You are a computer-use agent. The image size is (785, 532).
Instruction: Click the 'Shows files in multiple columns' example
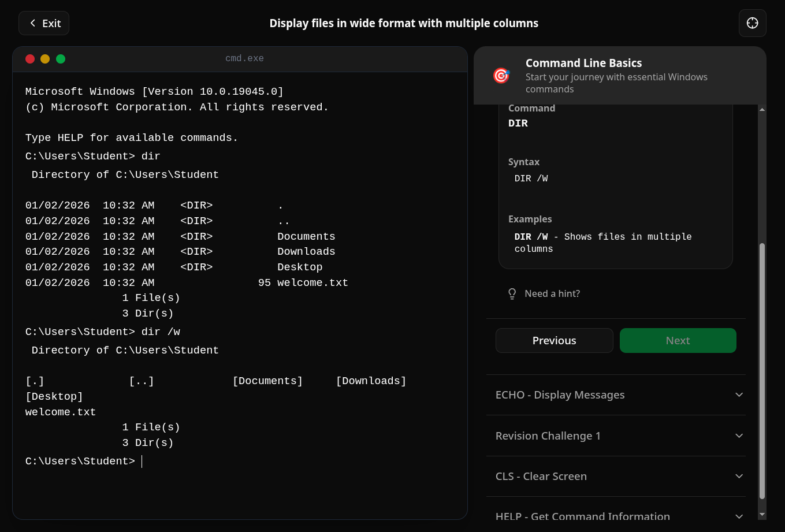click(x=603, y=243)
